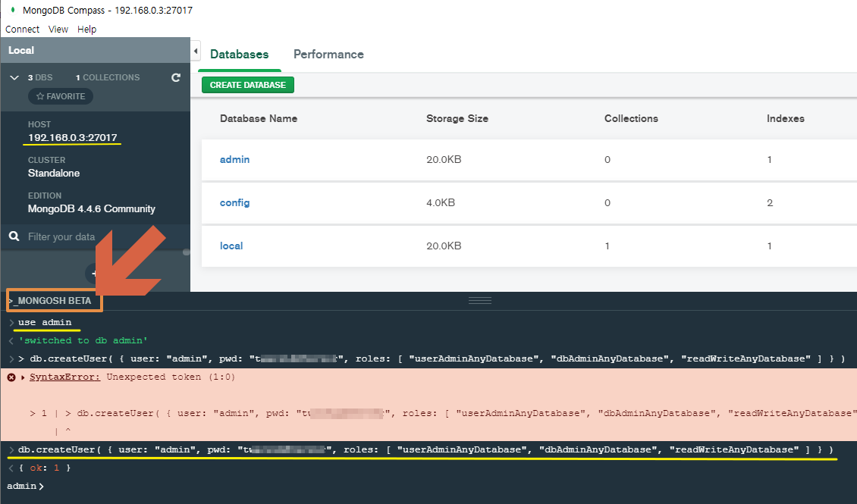Switch to the Performance tab
This screenshot has width=857, height=504.
(x=328, y=54)
